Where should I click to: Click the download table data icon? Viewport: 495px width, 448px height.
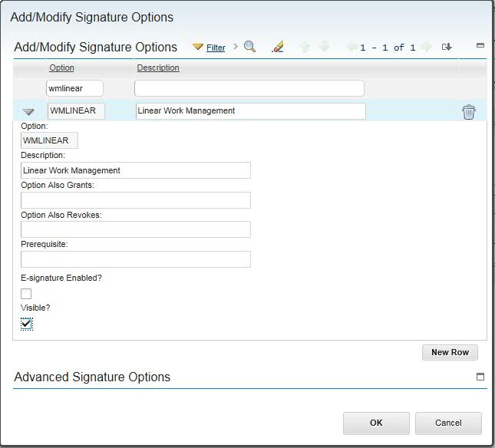pos(447,47)
